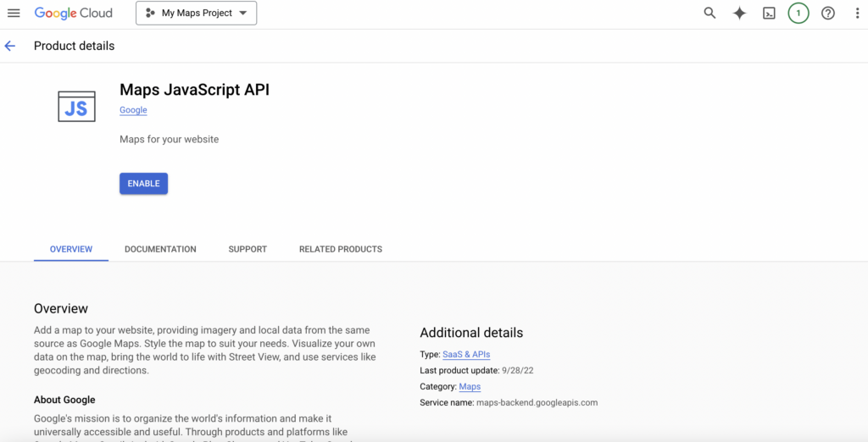Click the Maps JavaScript API JS logo
The image size is (868, 442).
76,107
